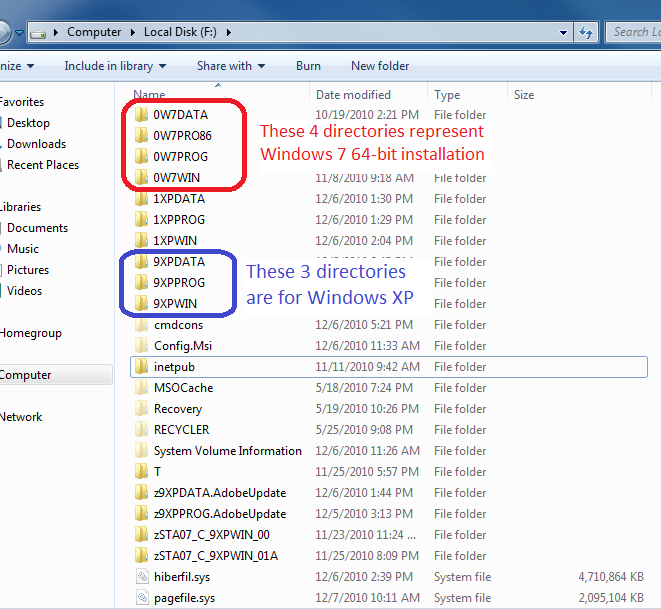Viewport: 661px width, 609px height.
Task: Click the 0W7DATA folder icon
Action: 141,114
